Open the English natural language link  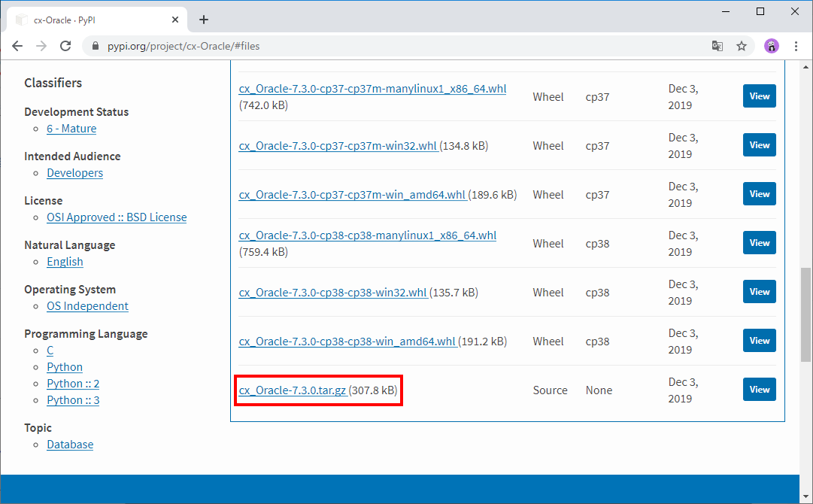[65, 262]
